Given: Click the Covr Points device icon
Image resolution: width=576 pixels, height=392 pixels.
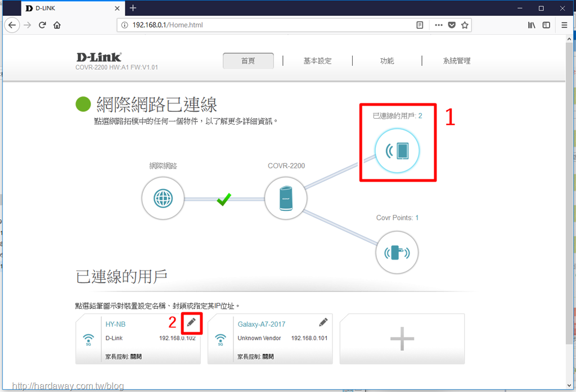Looking at the screenshot, I should 397,252.
